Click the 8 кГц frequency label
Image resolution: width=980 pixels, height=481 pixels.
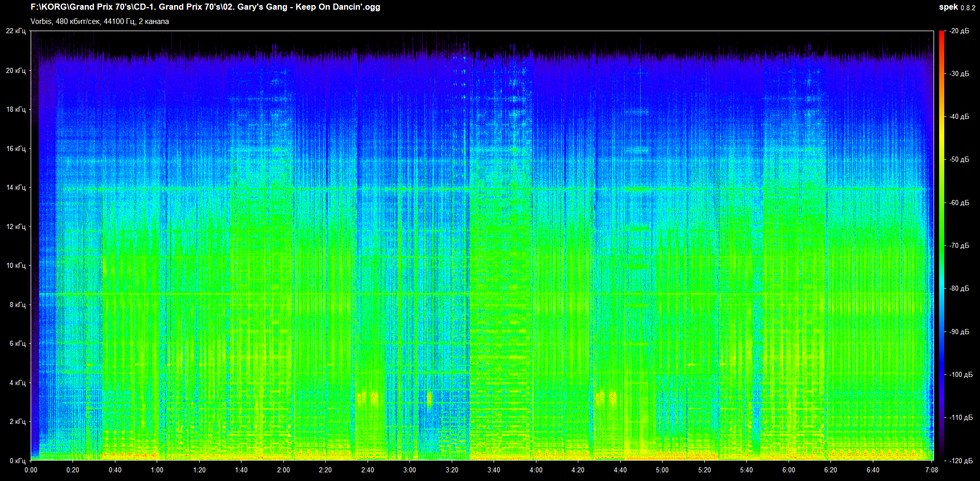[x=17, y=305]
